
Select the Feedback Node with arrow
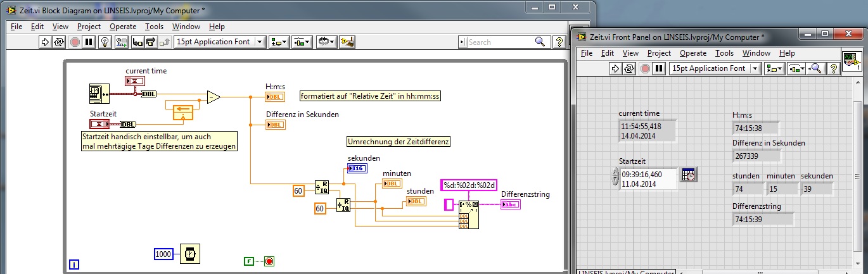click(183, 113)
